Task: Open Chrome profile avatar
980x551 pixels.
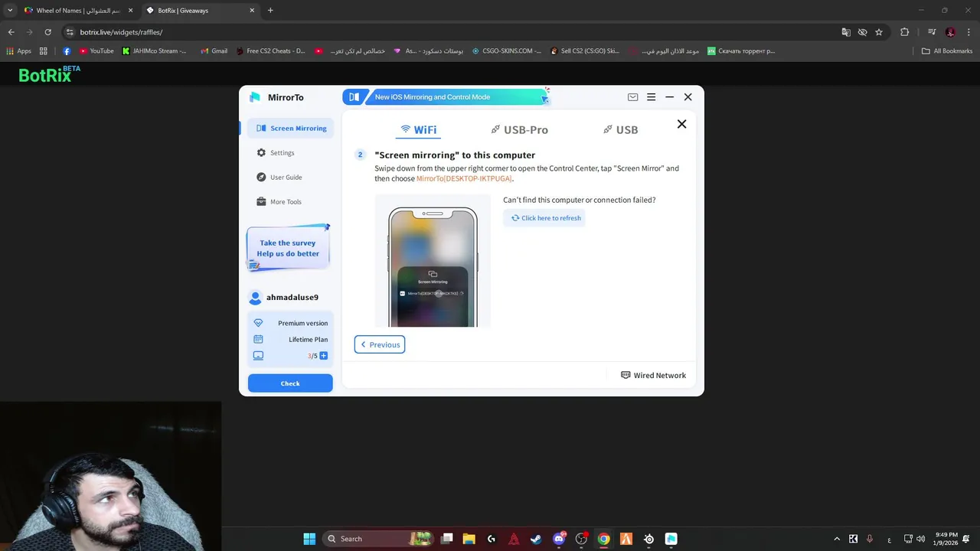Action: pos(950,32)
